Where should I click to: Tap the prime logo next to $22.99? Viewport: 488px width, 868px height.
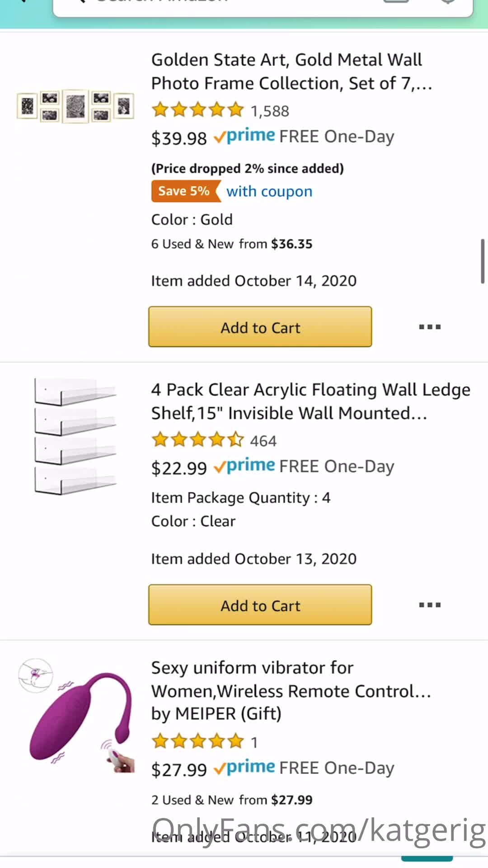pyautogui.click(x=244, y=466)
